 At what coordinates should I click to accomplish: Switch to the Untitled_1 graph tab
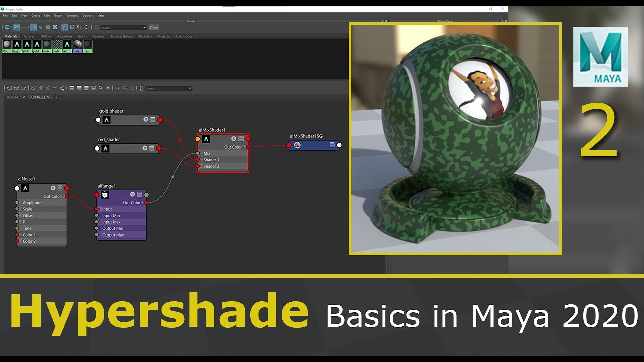tap(14, 97)
